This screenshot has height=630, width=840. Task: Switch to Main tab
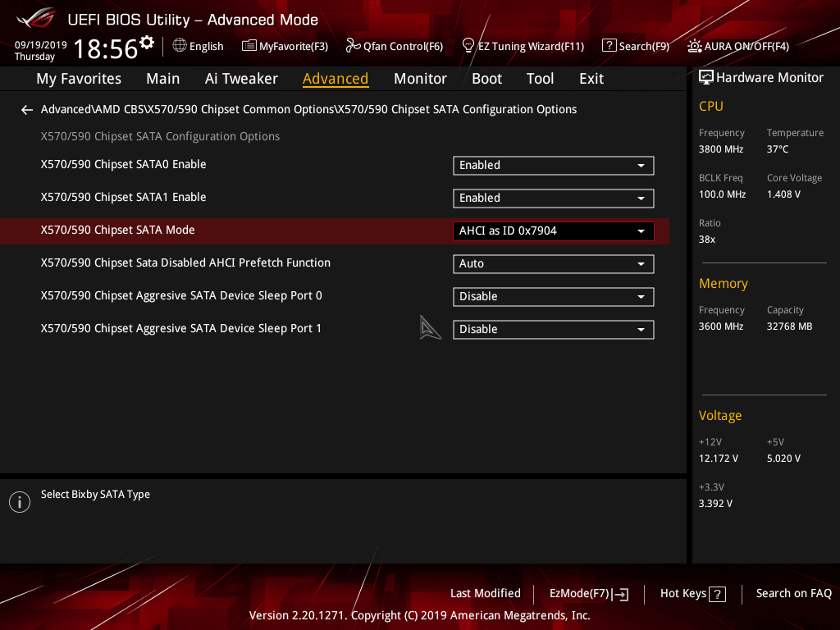pos(163,79)
